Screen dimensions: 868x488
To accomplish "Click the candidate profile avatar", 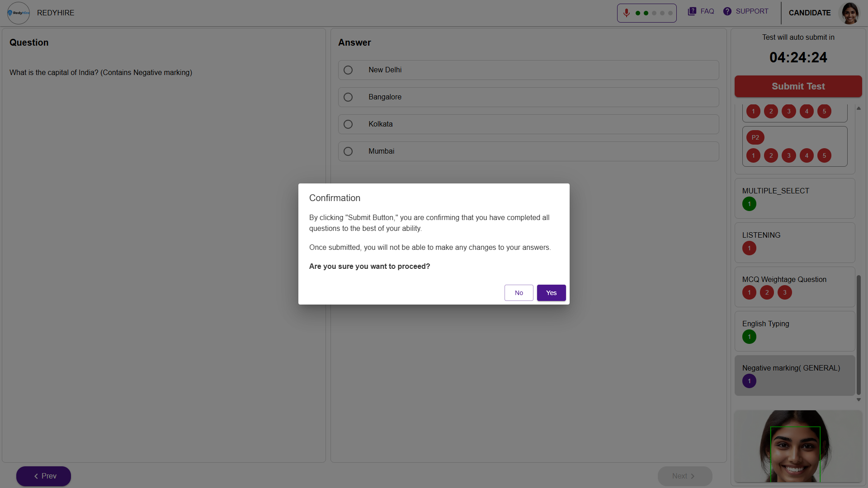I will 850,13.
